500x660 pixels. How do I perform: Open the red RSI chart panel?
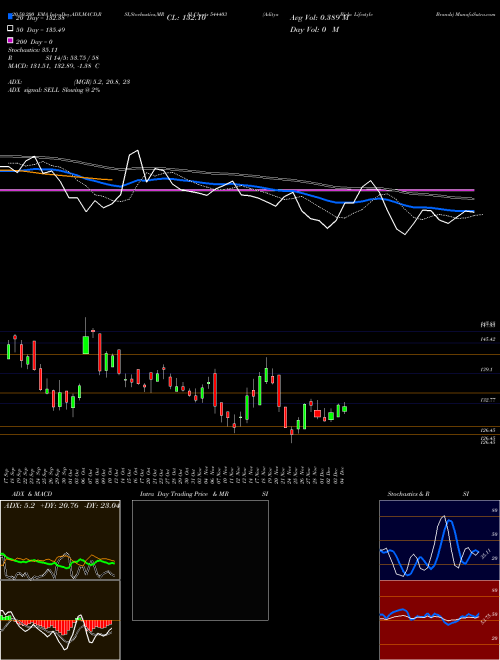click(x=439, y=620)
